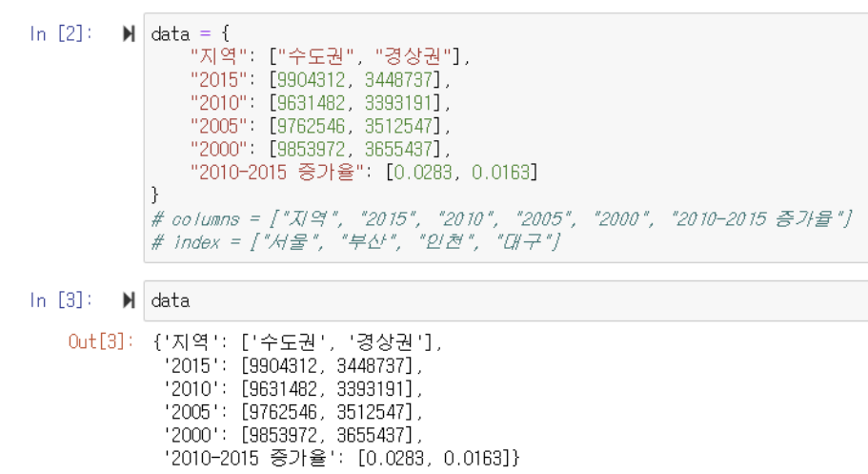Click the Out[3] output prompt
The width and height of the screenshot is (868, 474).
pyautogui.click(x=101, y=341)
